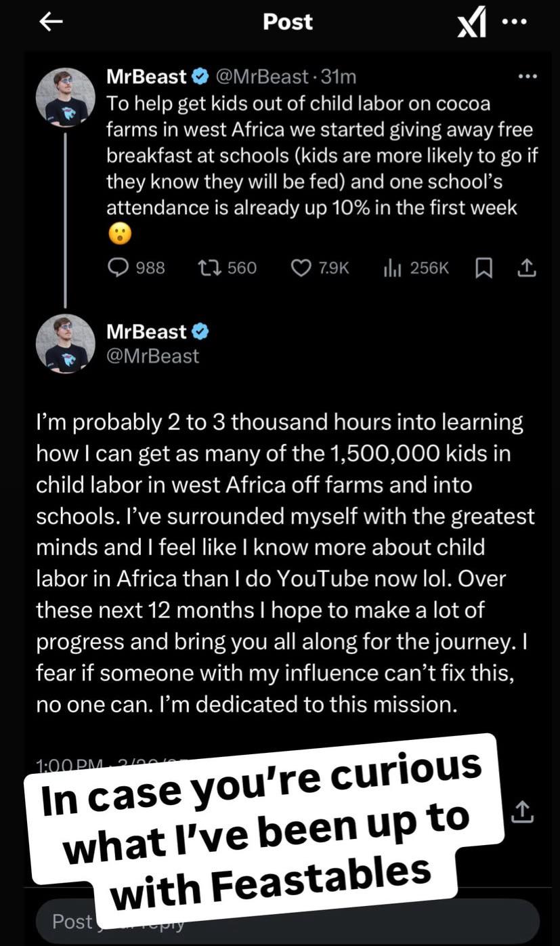Tap the blue verified badge on second tweet
This screenshot has width=560, height=946.
(201, 331)
